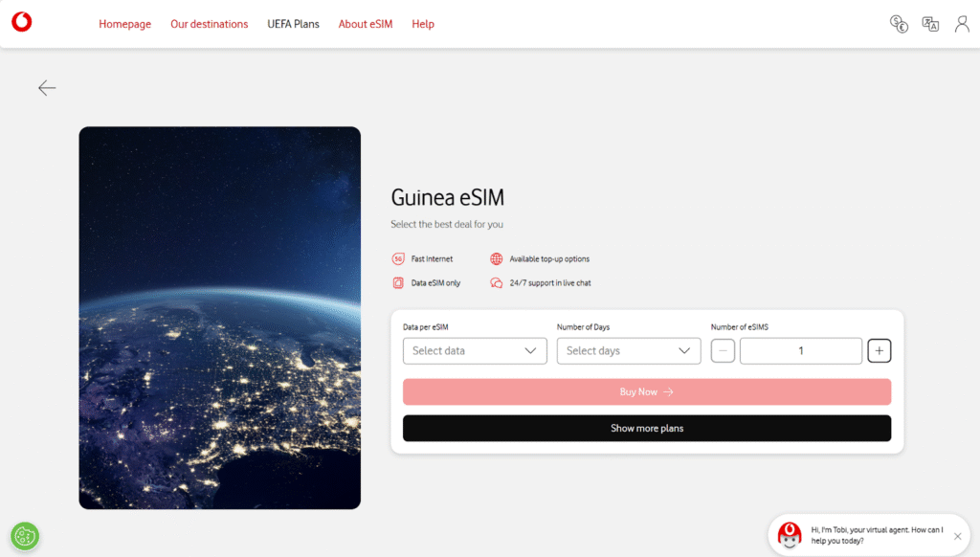The height and width of the screenshot is (557, 980).
Task: Click Show more plans button
Action: tap(647, 428)
